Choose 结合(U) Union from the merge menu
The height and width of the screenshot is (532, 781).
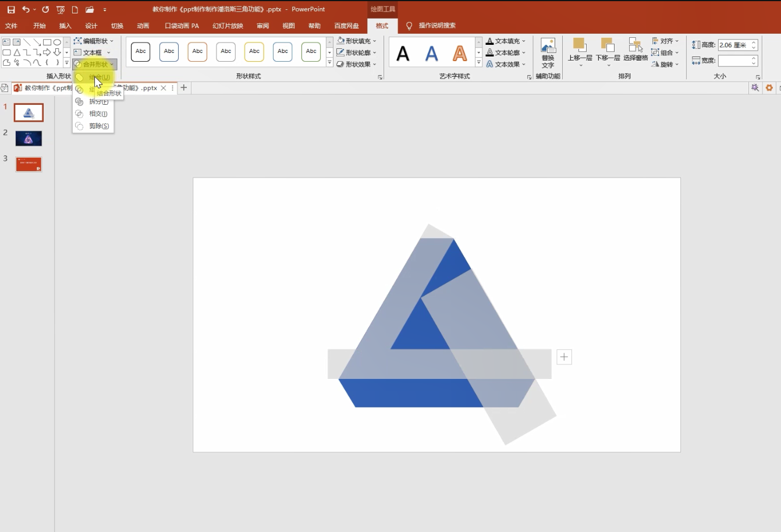tap(93, 77)
